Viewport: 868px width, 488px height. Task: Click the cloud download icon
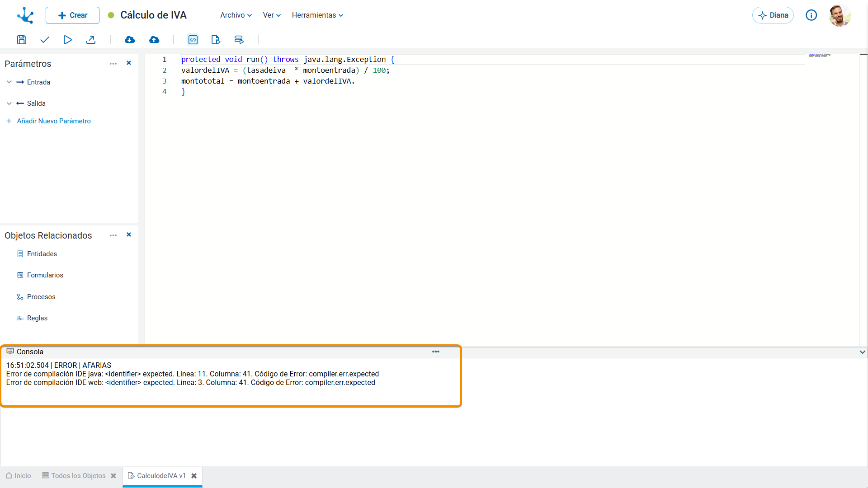point(130,40)
